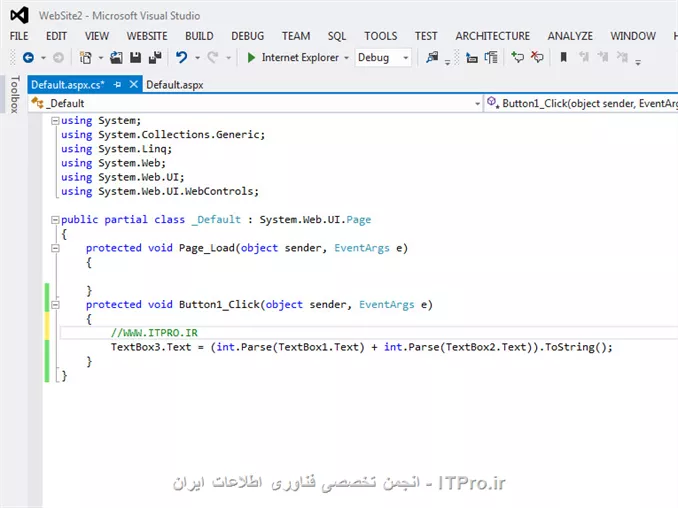Open the SQL menu
678x508 pixels.
coord(337,36)
